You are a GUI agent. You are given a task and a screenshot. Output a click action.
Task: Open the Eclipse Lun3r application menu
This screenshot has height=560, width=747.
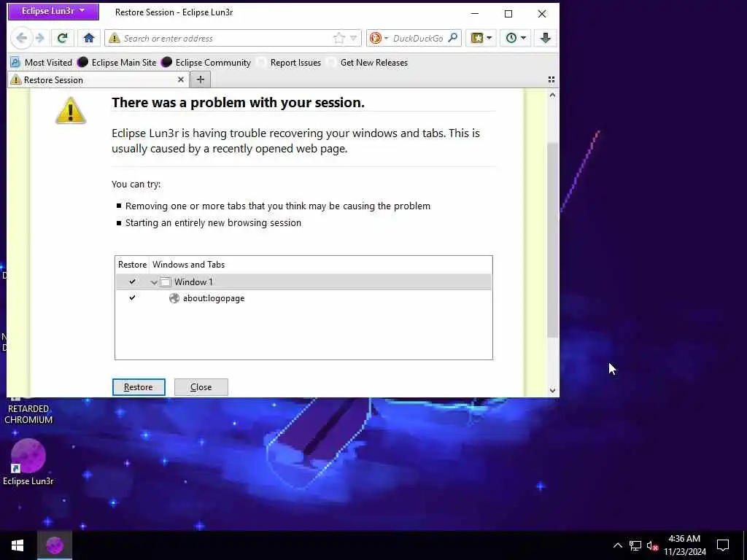click(x=53, y=11)
